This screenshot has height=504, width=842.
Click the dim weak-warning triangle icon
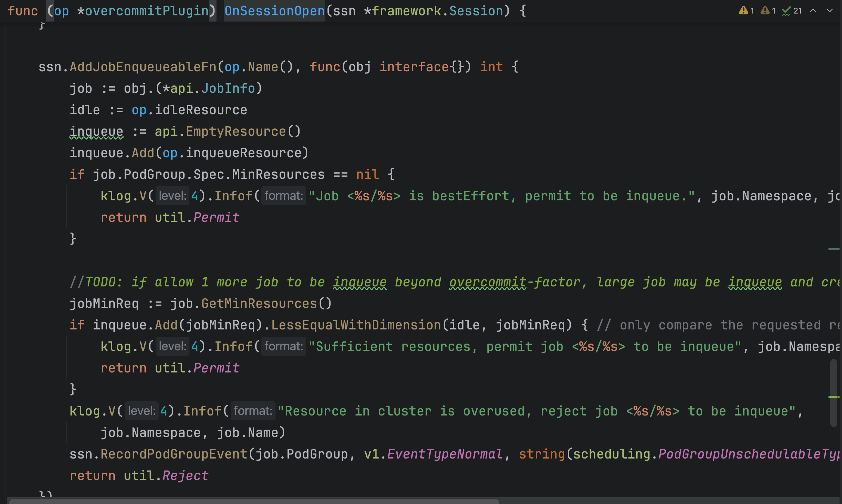point(765,10)
